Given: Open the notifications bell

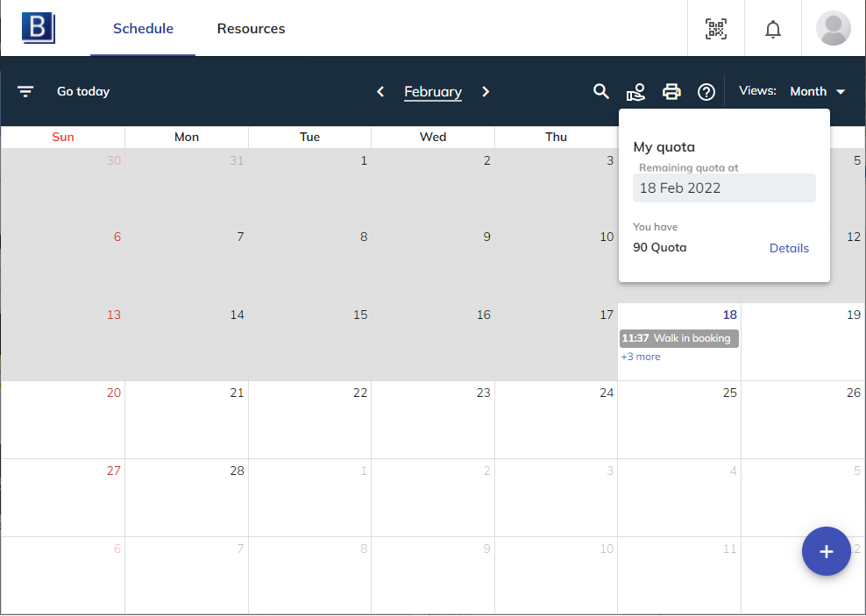Looking at the screenshot, I should click(772, 29).
